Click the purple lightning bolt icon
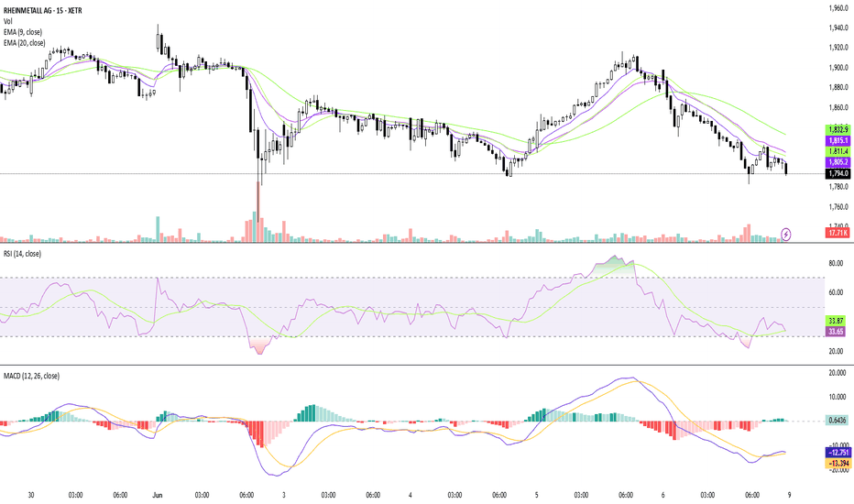854x504 pixels. click(x=786, y=235)
